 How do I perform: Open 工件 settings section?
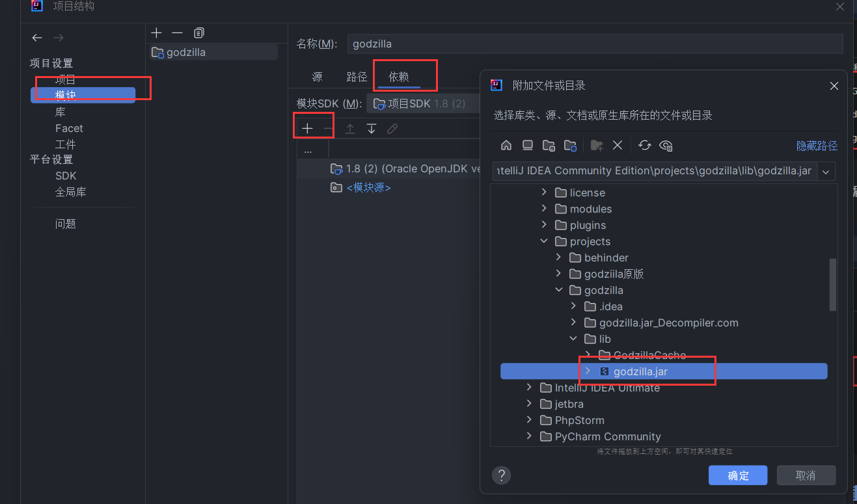coord(65,144)
